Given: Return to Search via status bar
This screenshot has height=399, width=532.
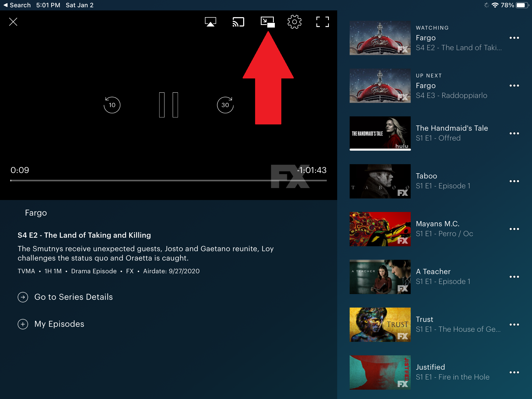Looking at the screenshot, I should (17, 5).
